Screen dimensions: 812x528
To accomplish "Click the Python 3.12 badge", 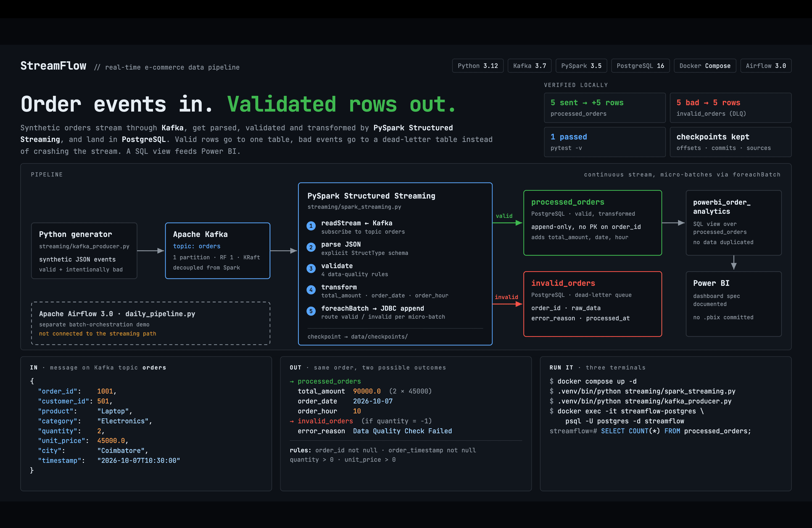I will click(x=478, y=66).
